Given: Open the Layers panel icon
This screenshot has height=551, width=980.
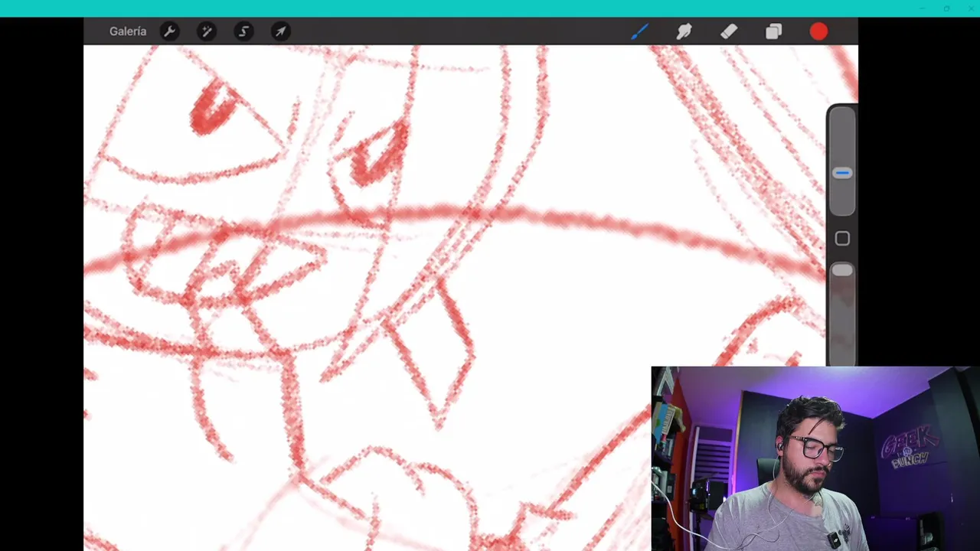Looking at the screenshot, I should coord(773,31).
